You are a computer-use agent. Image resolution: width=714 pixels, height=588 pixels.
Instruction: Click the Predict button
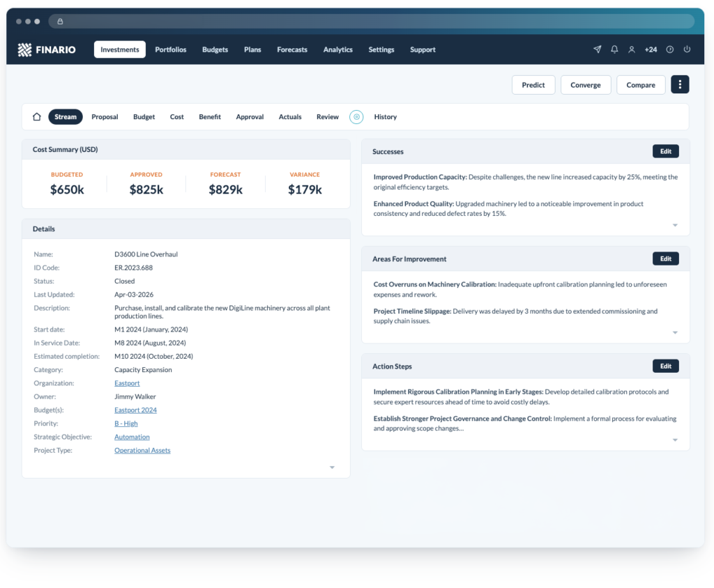pos(533,85)
